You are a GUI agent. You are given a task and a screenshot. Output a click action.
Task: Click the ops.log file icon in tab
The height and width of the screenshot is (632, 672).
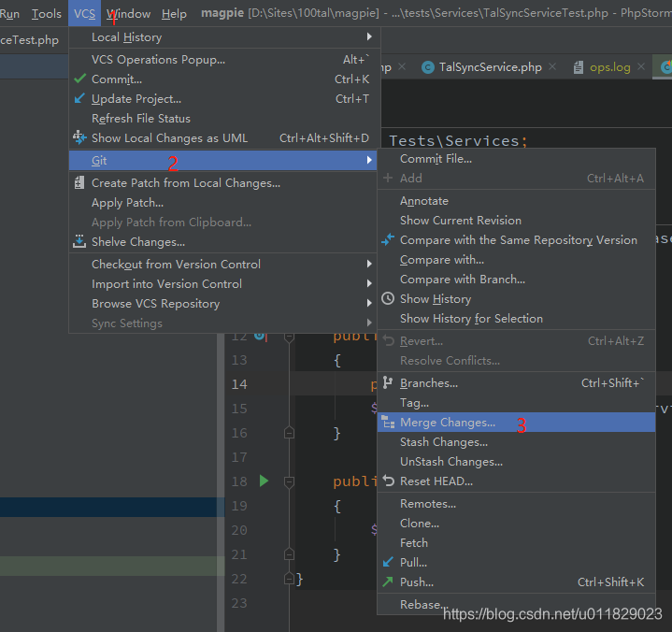(x=579, y=67)
